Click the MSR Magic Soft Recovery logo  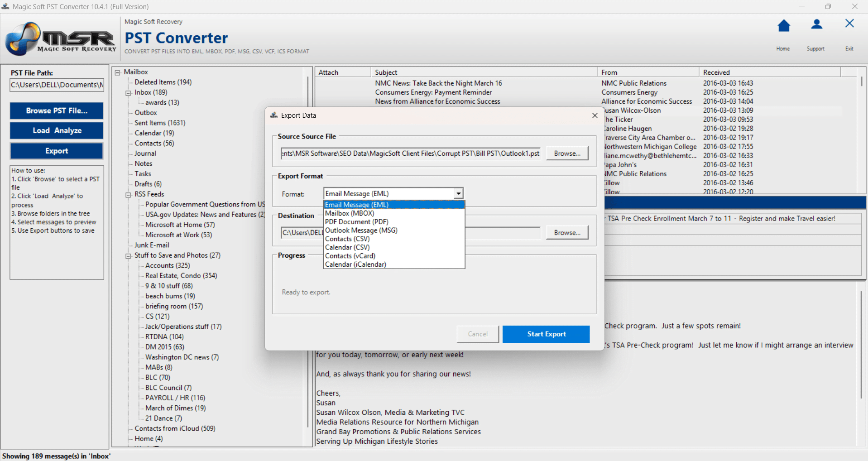[60, 39]
